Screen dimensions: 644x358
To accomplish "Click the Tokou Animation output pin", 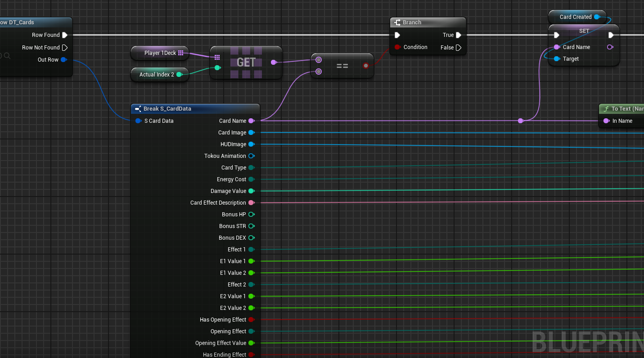I will click(x=251, y=156).
